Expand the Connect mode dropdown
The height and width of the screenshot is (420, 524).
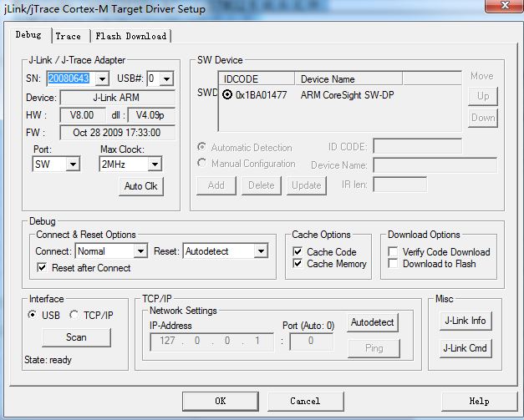point(140,250)
